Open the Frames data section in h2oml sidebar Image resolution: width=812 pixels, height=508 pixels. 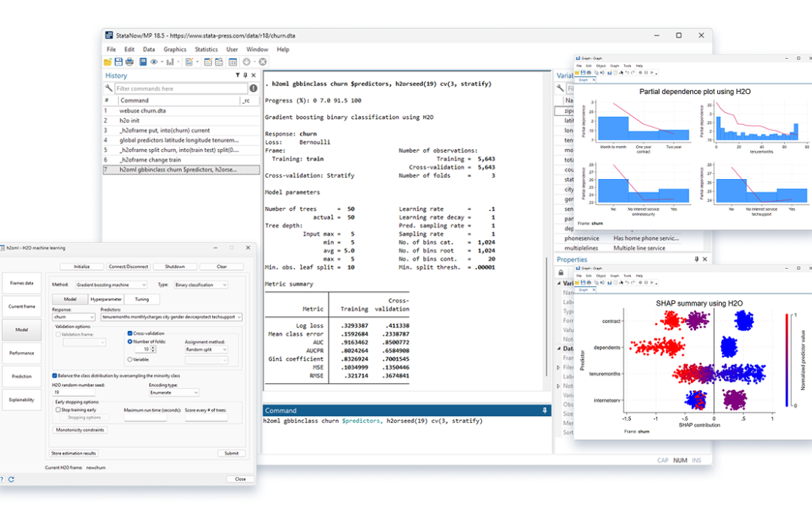pos(22,283)
